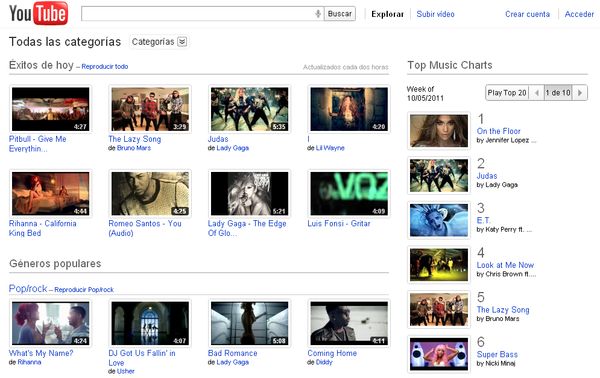
Task: Open the Rihanna California King Bed thumbnail
Action: [x=51, y=194]
